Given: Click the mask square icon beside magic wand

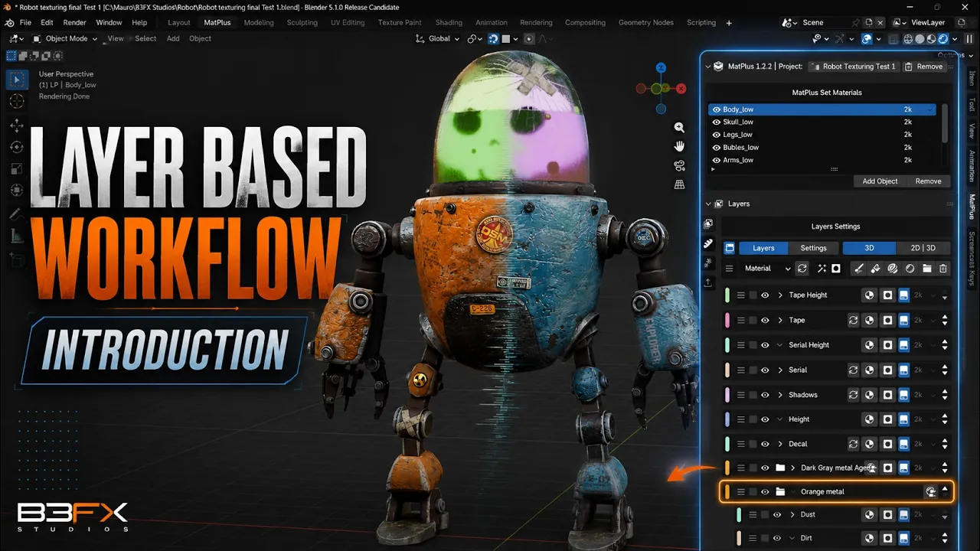Looking at the screenshot, I should pos(836,269).
